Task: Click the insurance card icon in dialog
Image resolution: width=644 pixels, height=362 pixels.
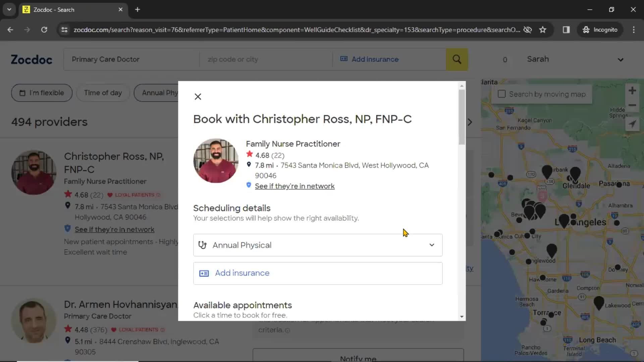Action: (x=204, y=274)
